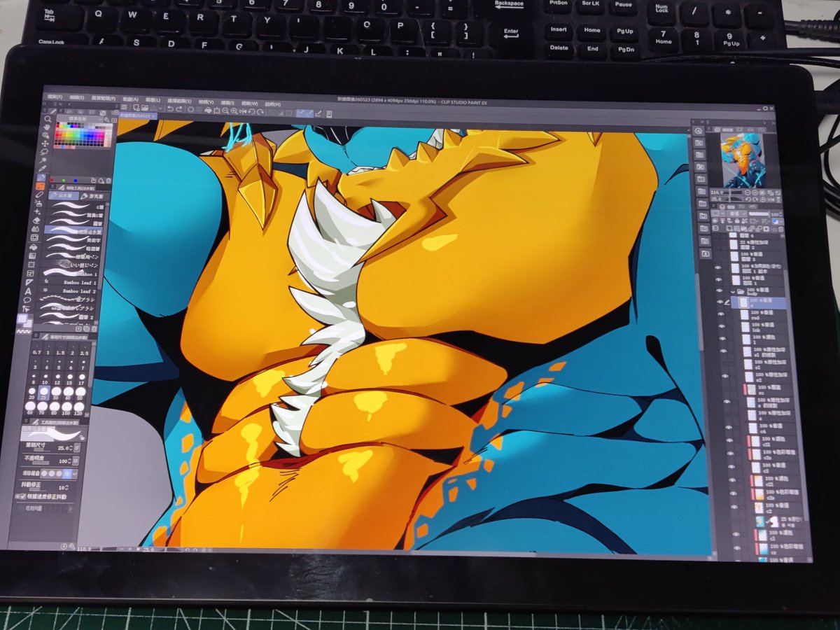840x630 pixels.
Task: Select the Move layer tool
Action: pyautogui.click(x=45, y=143)
